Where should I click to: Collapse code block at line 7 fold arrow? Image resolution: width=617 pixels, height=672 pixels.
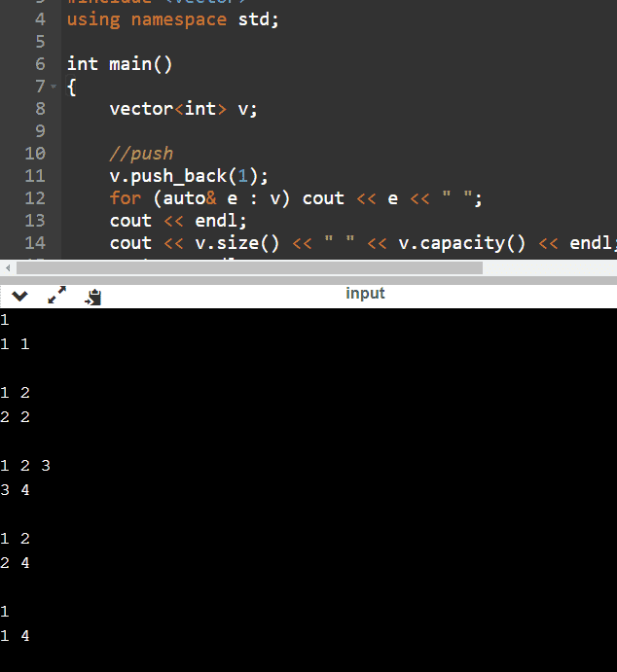point(54,87)
